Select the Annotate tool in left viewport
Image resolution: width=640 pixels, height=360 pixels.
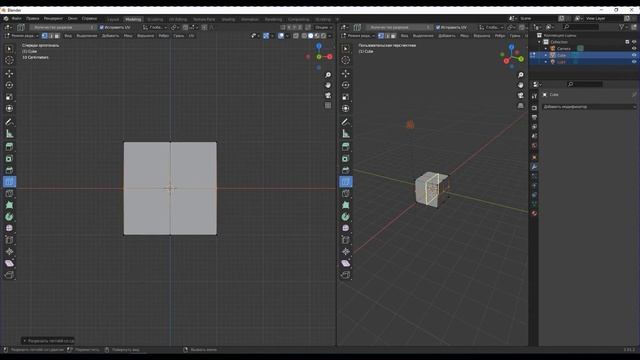(x=9, y=122)
